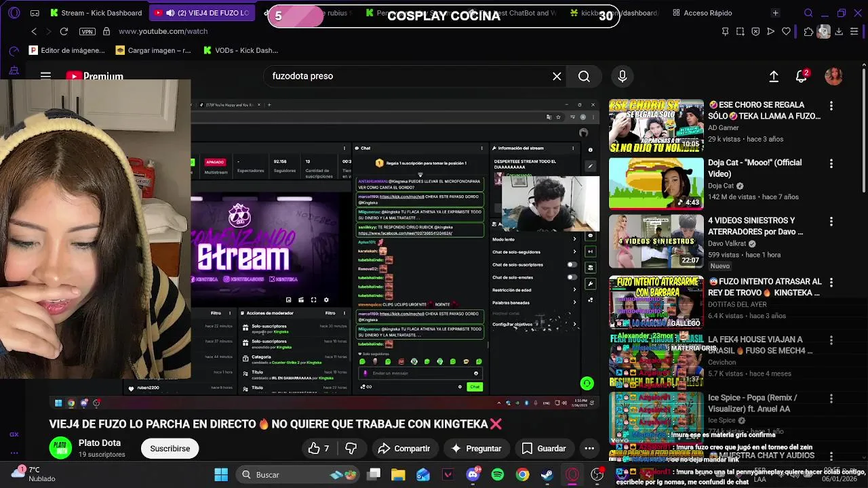
Task: Open options for Ice Spice Popa video
Action: [x=831, y=399]
